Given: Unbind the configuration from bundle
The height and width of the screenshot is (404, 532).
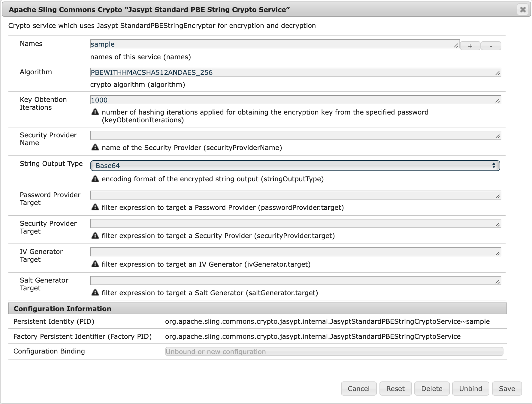Looking at the screenshot, I should pos(470,389).
